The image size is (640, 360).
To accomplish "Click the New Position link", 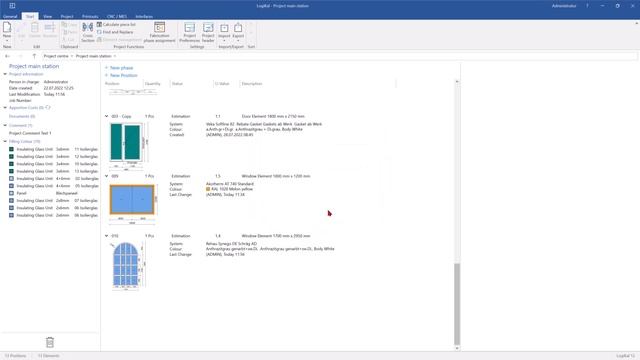I will click(x=121, y=76).
